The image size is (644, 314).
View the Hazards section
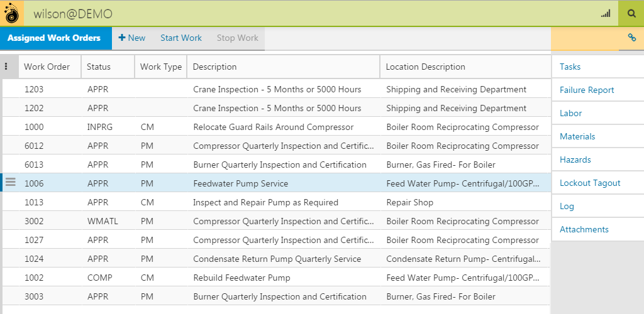(x=575, y=160)
